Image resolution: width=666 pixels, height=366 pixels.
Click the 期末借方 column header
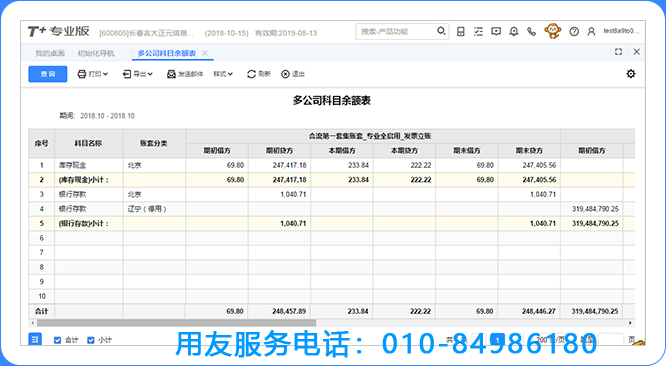click(x=467, y=151)
